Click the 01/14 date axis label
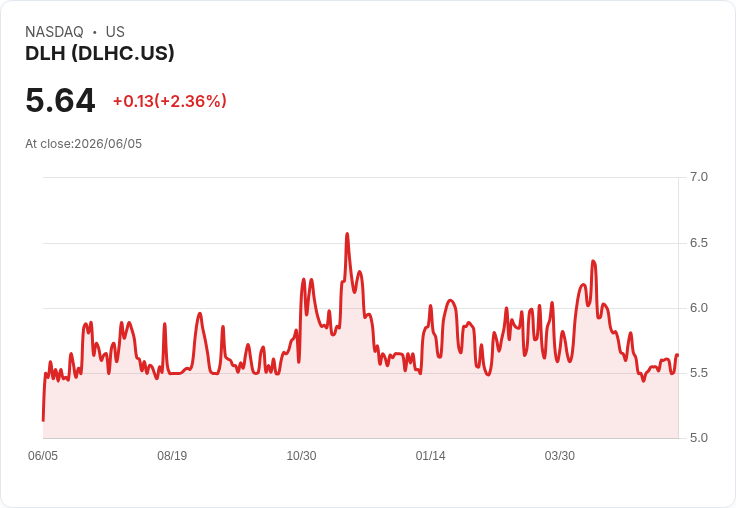Image resolution: width=736 pixels, height=508 pixels. (430, 455)
